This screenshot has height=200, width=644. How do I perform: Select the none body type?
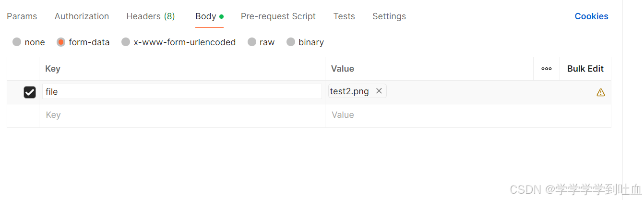click(x=17, y=42)
